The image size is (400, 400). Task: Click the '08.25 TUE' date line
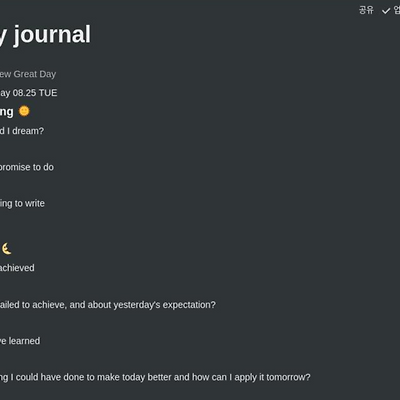(29, 93)
